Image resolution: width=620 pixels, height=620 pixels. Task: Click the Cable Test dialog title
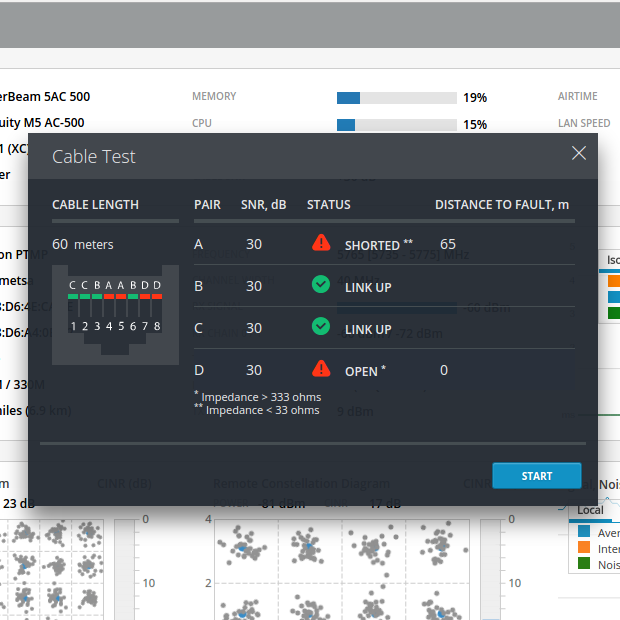(94, 156)
